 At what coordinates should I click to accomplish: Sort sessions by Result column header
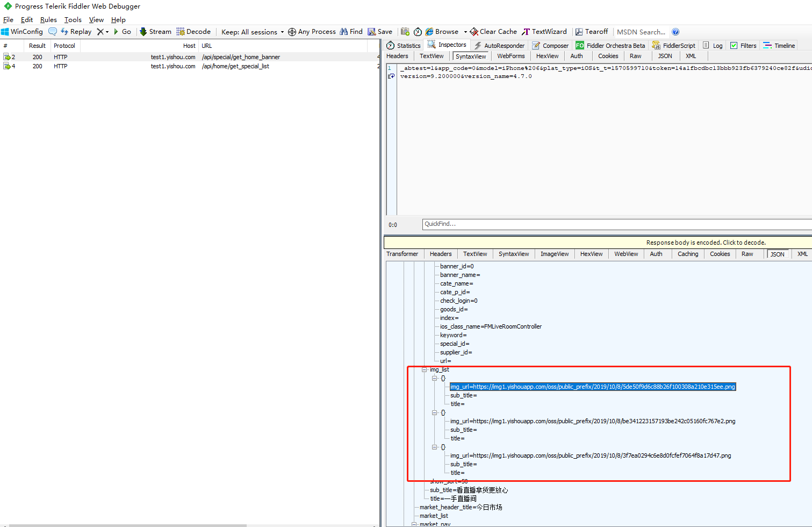(x=37, y=46)
